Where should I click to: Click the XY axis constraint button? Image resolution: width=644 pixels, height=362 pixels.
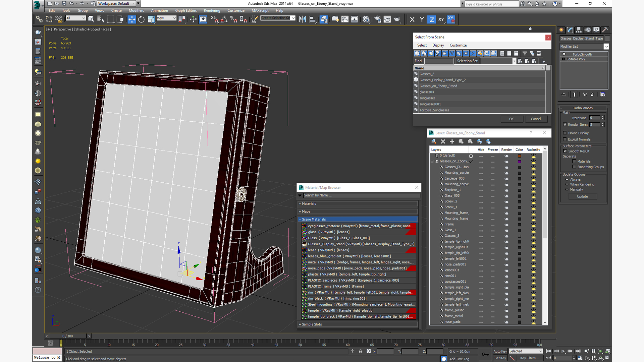point(441,19)
